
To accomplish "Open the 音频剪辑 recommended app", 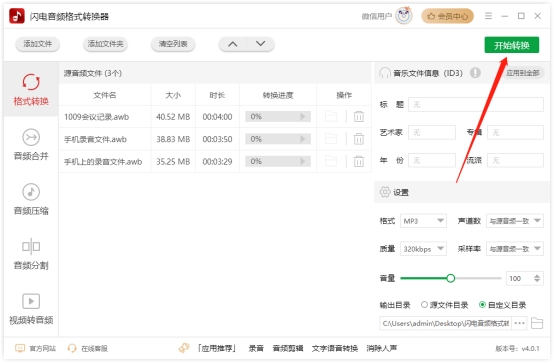I will [x=288, y=348].
